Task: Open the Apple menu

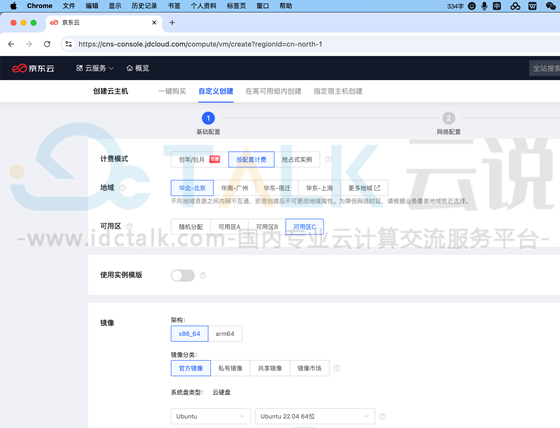Action: tap(13, 6)
